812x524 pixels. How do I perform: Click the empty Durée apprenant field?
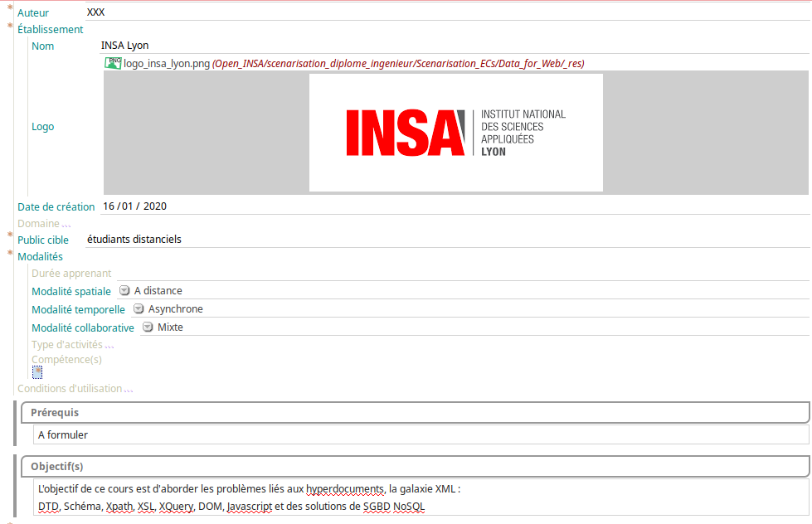click(464, 273)
